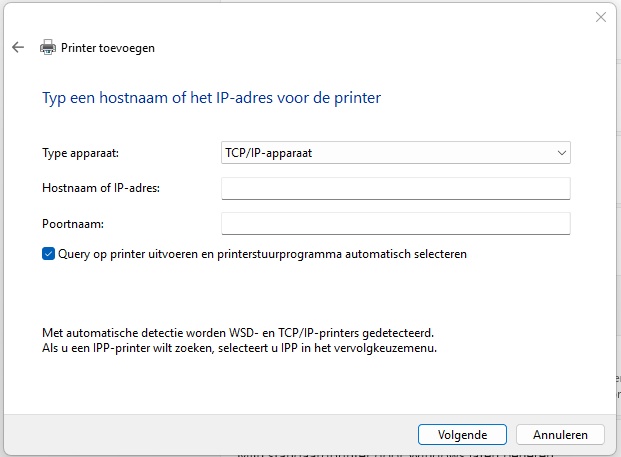
Task: Click the empty title bar area of the dialog
Action: 300,17
